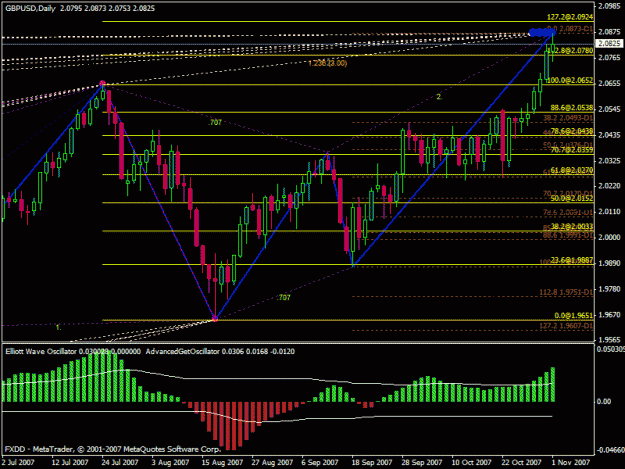Click the 2.0325 price scale value
Image resolution: width=625 pixels, height=469 pixels.
coord(610,161)
